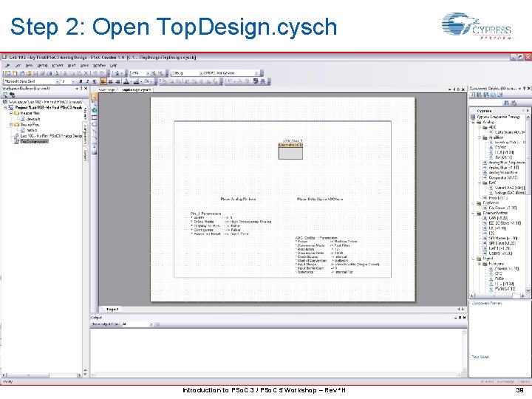Align text left in formatting toolbar
Screen dimensions: 532x399
click(x=103, y=81)
